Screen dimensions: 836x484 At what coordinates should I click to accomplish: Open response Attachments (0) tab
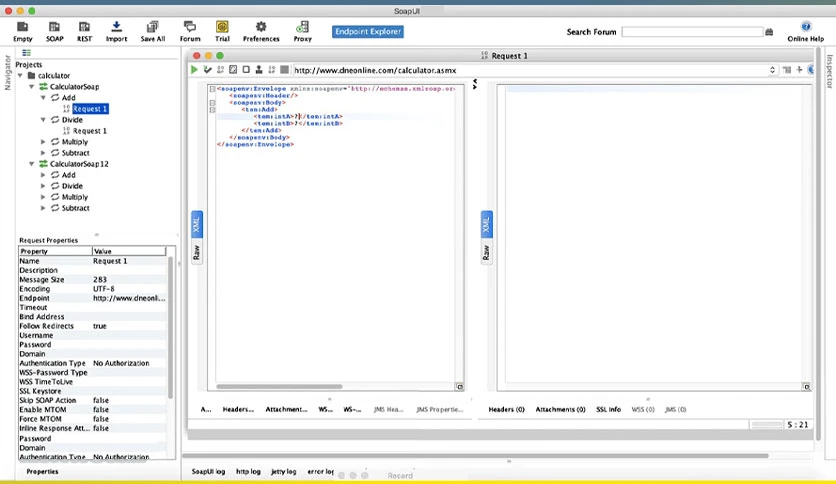tap(560, 409)
